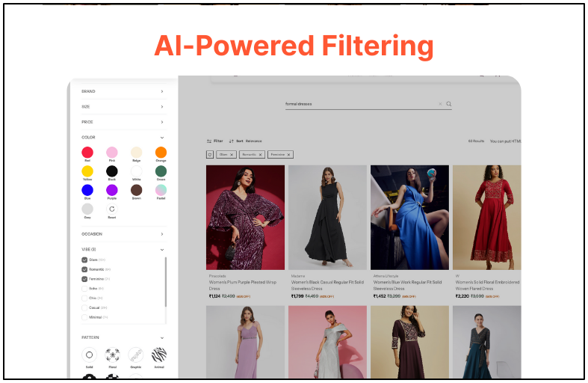Open the black sleeveless dress image
This screenshot has height=383, width=588.
[x=327, y=218]
